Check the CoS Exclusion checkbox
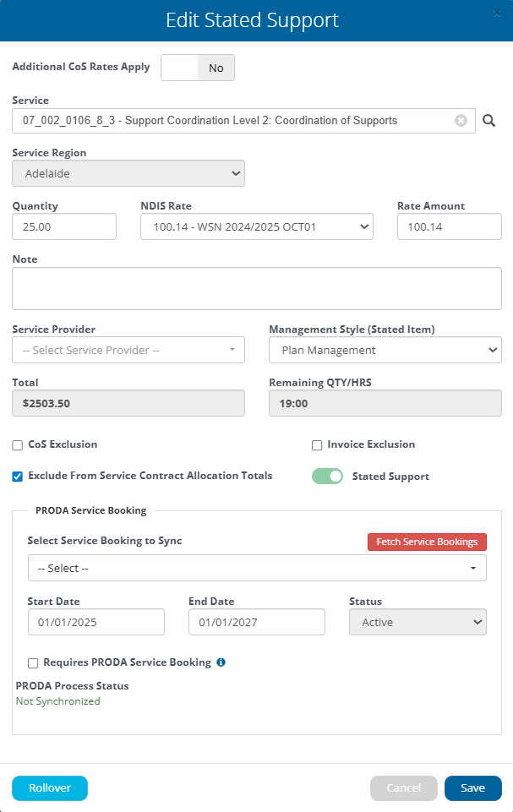This screenshot has width=513, height=812. coord(18,444)
